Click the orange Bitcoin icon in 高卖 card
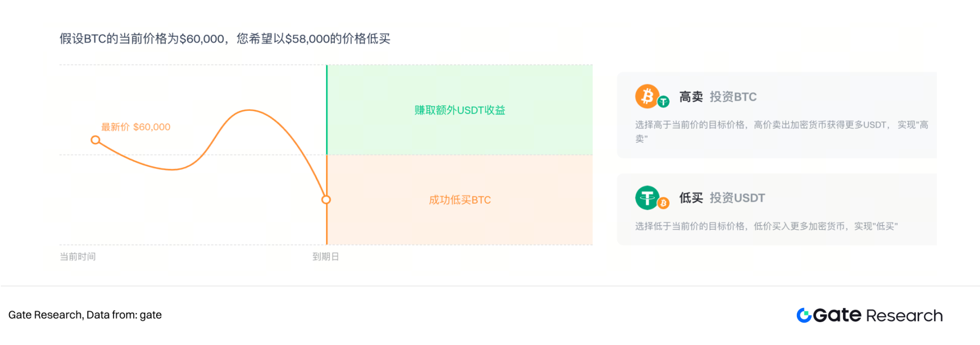 [x=647, y=96]
